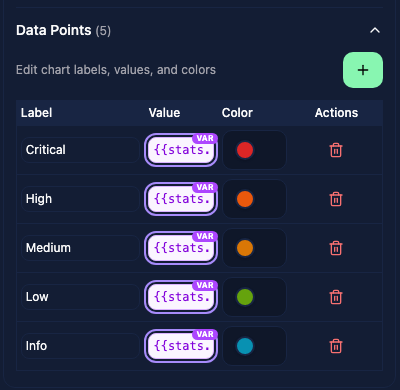The image size is (400, 390).
Task: Edit the Info label field
Action: pos(80,346)
